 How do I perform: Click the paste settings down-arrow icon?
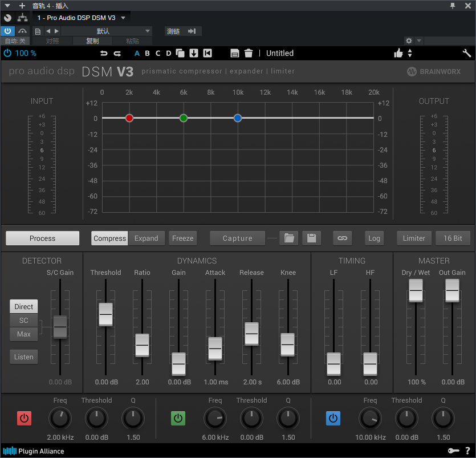(194, 53)
